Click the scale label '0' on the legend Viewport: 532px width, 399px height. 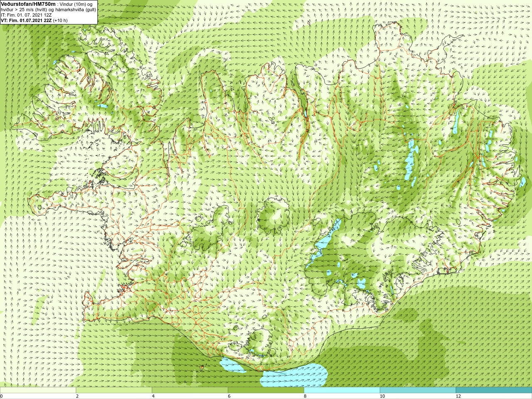[2, 396]
